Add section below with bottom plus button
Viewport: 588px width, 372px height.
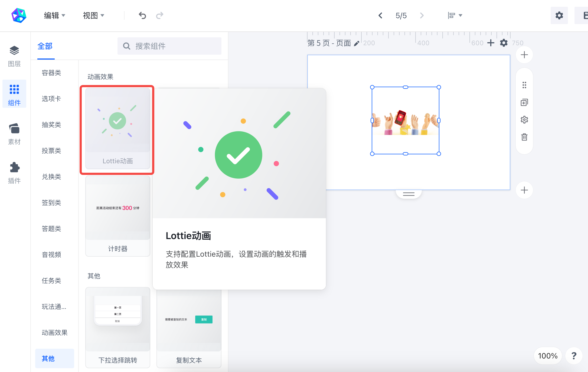click(x=524, y=190)
